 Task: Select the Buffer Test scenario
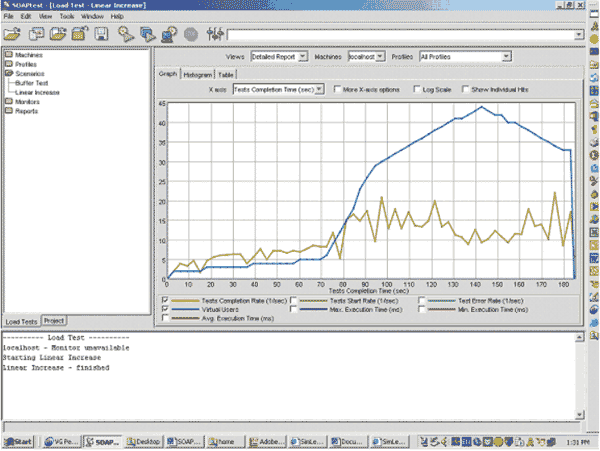coord(33,82)
